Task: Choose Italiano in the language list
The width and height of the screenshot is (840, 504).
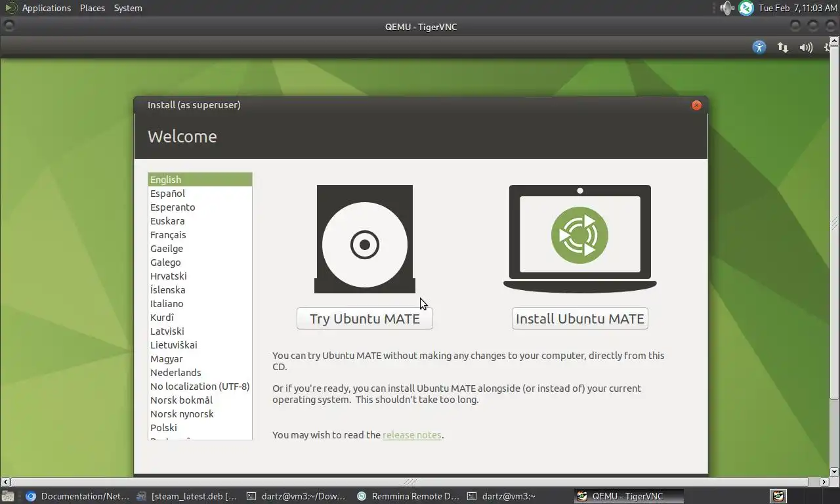Action: [200, 304]
